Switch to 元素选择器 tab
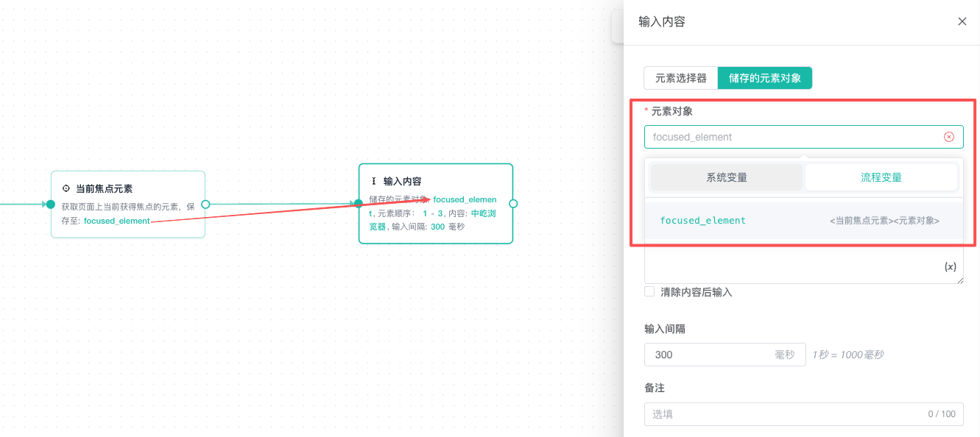 tap(681, 78)
